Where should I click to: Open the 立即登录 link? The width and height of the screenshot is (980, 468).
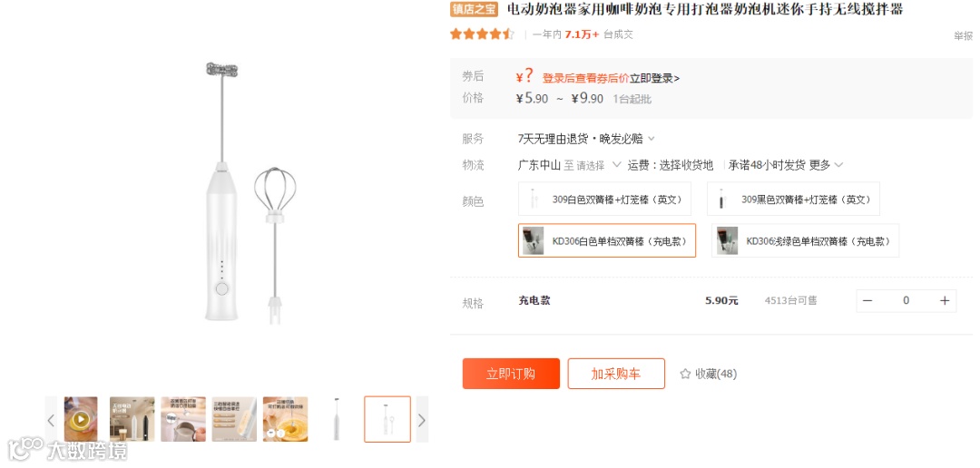pos(654,78)
